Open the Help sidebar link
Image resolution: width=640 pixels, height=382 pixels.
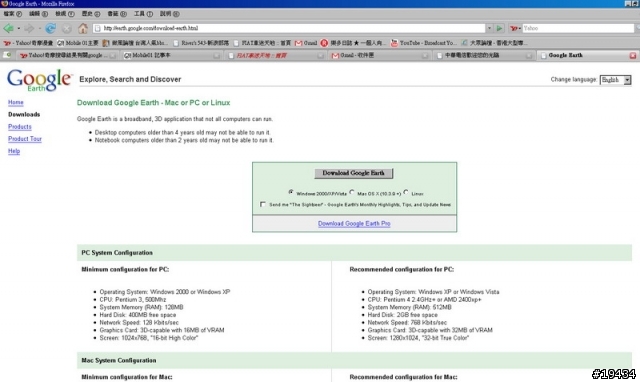14,151
